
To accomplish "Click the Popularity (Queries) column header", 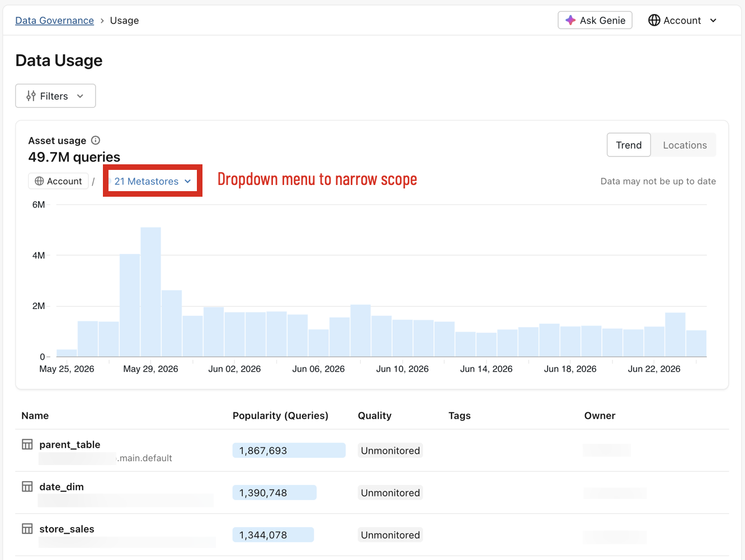I will tap(280, 416).
